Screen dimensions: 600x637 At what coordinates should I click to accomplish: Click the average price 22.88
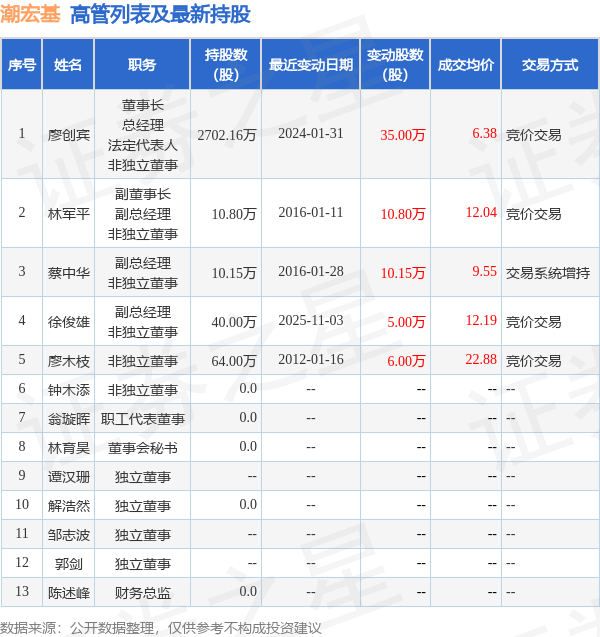tap(481, 359)
